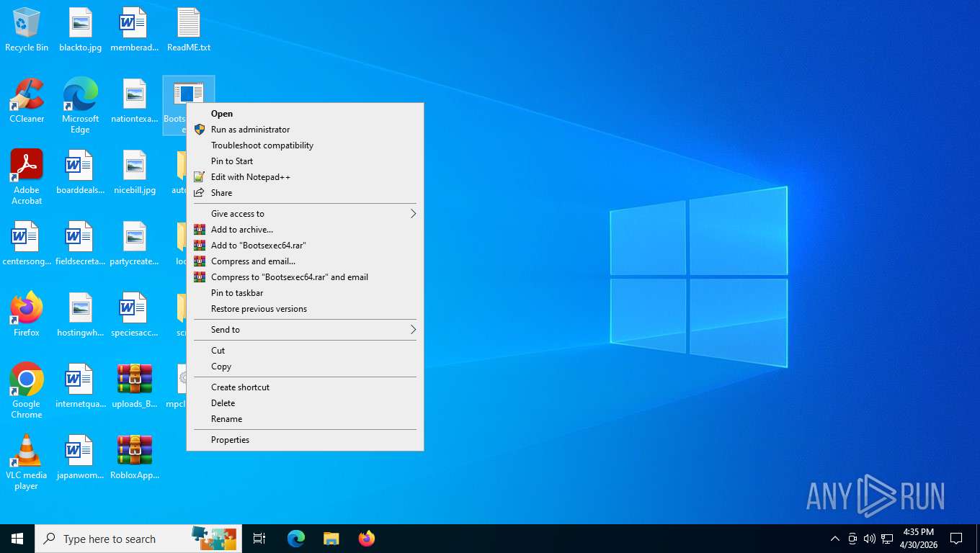Viewport: 980px width, 553px height.
Task: Select the VLC media player shortcut
Action: pyautogui.click(x=27, y=462)
